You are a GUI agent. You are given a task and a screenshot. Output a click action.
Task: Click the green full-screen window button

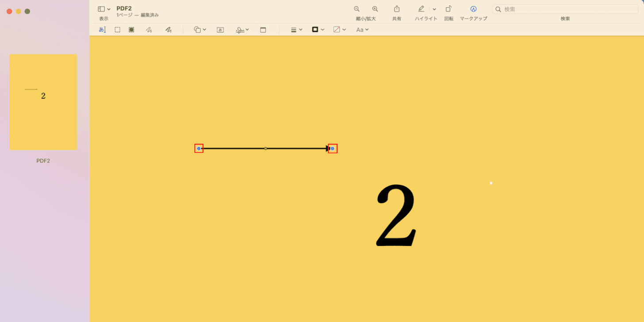pyautogui.click(x=27, y=11)
